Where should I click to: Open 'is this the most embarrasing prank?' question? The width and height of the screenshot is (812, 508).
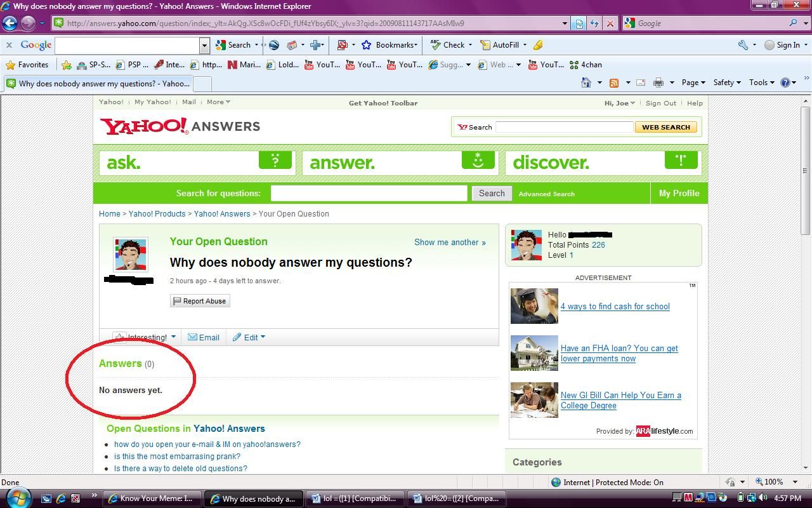pyautogui.click(x=177, y=456)
